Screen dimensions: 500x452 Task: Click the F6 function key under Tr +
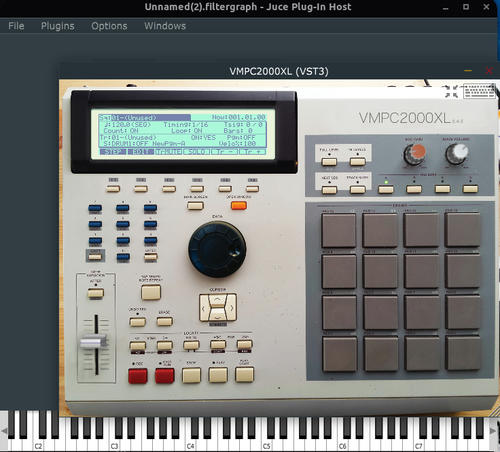[x=252, y=189]
